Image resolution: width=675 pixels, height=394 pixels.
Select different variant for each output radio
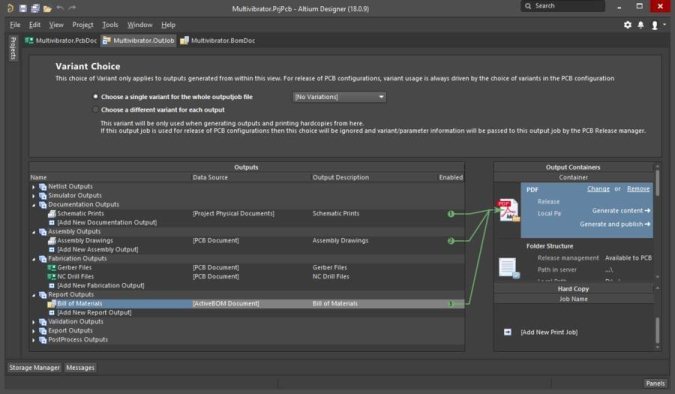coord(96,110)
